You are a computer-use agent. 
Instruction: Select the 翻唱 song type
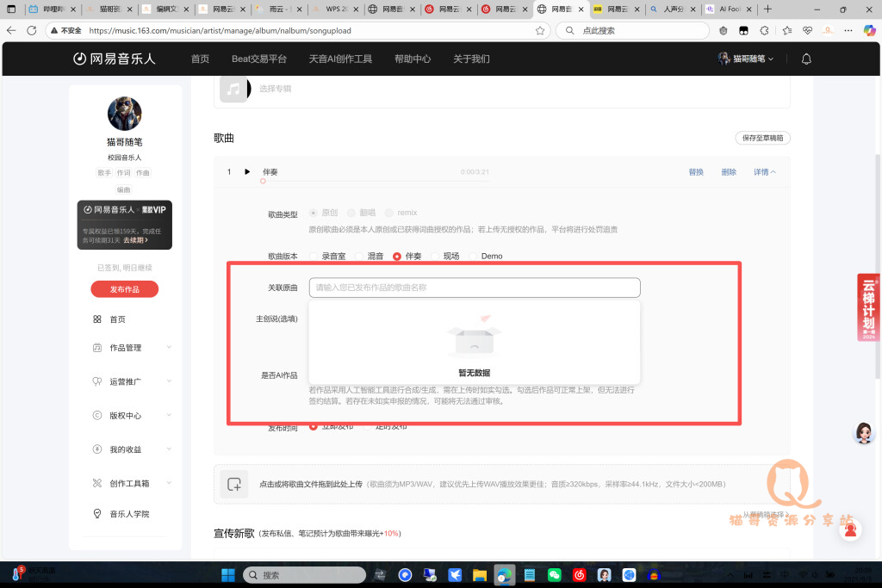pyautogui.click(x=351, y=213)
